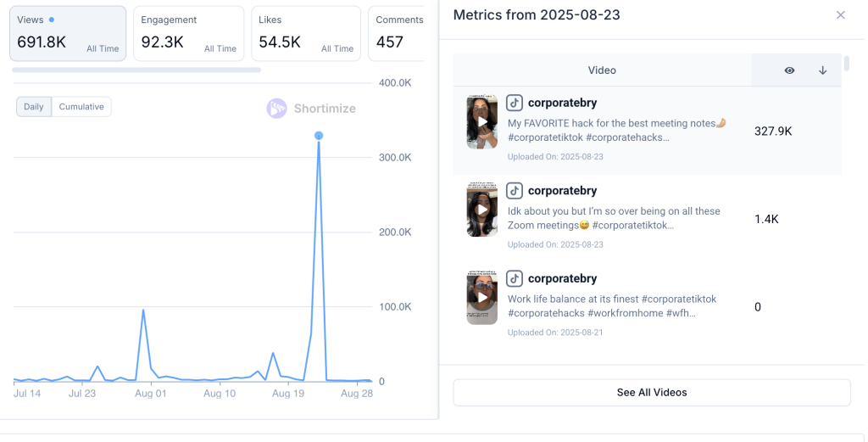This screenshot has height=442, width=868.
Task: Click See All Videos button
Action: tap(651, 393)
